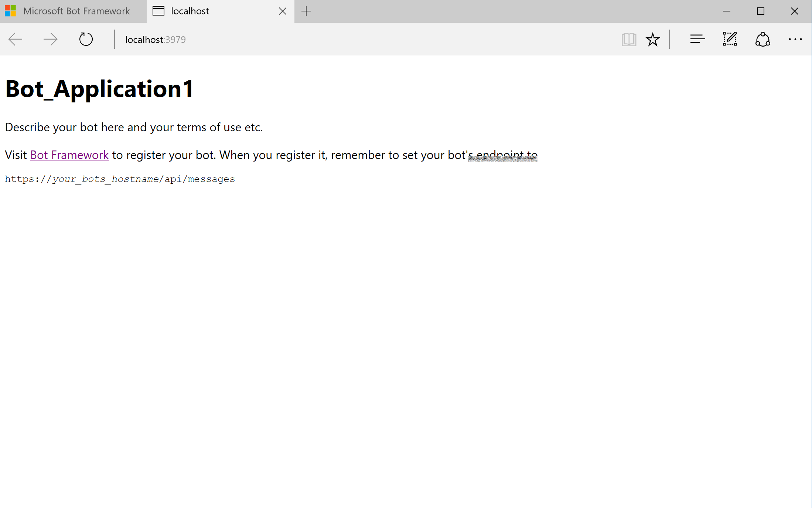
Task: Close the localhost tab
Action: [x=283, y=11]
